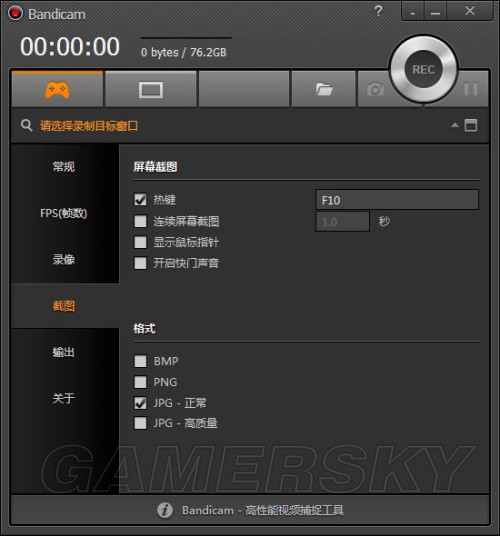Click the magnifier target search icon
Image resolution: width=500 pixels, height=536 pixels.
[26, 125]
